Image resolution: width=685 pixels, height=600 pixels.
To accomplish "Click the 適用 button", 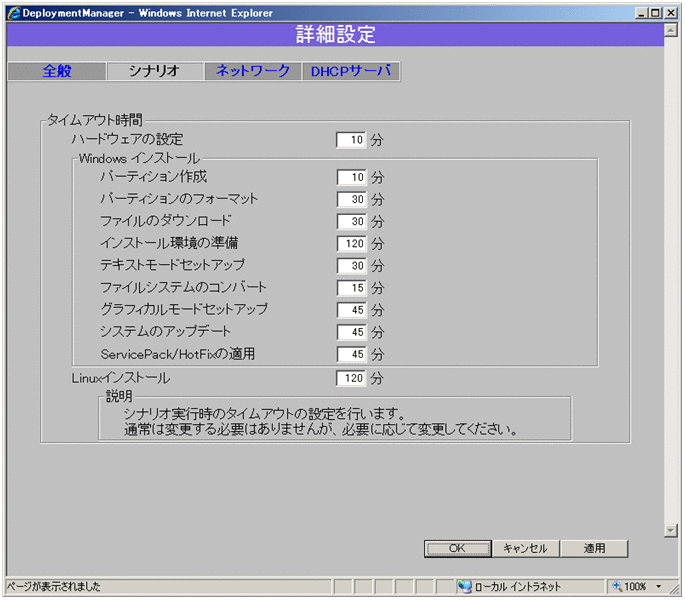I will click(594, 548).
